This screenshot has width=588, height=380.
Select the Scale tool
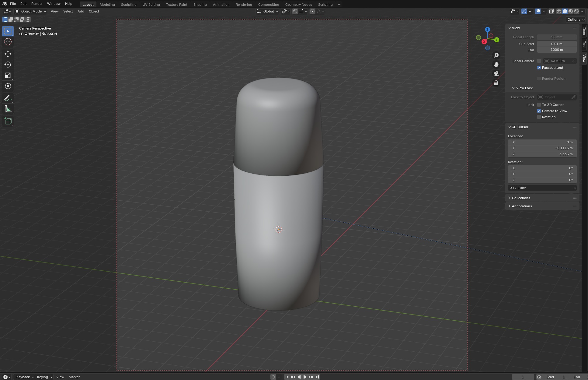coord(8,75)
